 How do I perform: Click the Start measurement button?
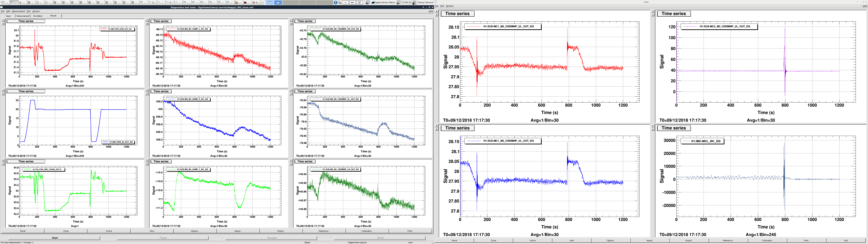pyautogui.click(x=55, y=238)
